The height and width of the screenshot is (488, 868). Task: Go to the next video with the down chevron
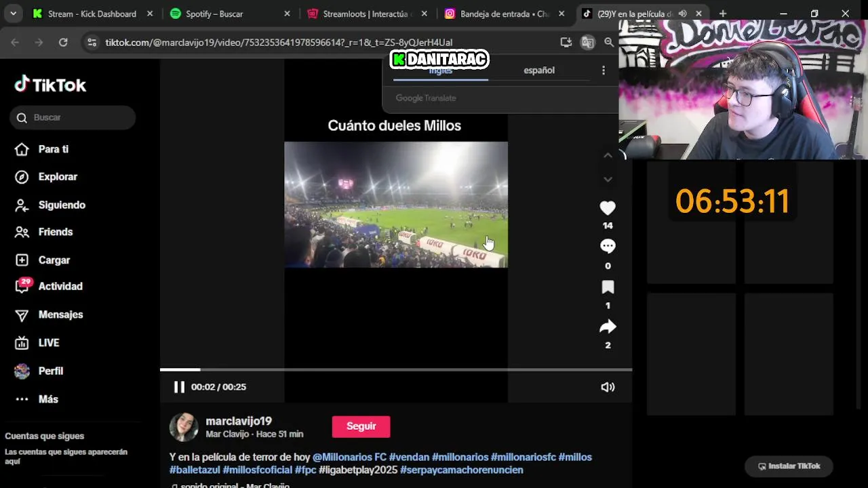click(608, 180)
